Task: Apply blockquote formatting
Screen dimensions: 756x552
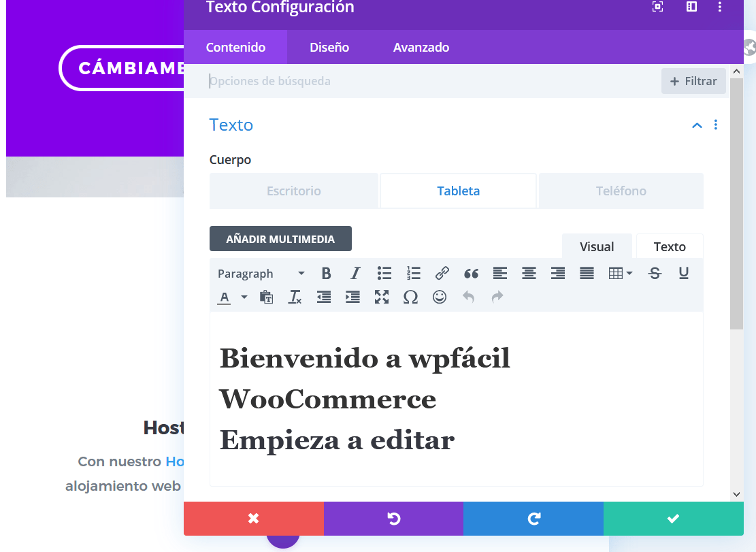Action: point(471,274)
